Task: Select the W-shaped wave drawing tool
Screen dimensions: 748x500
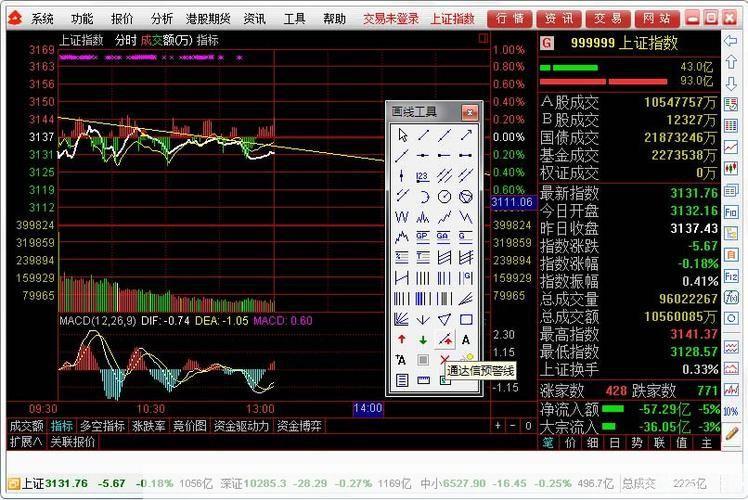Action: pos(402,217)
